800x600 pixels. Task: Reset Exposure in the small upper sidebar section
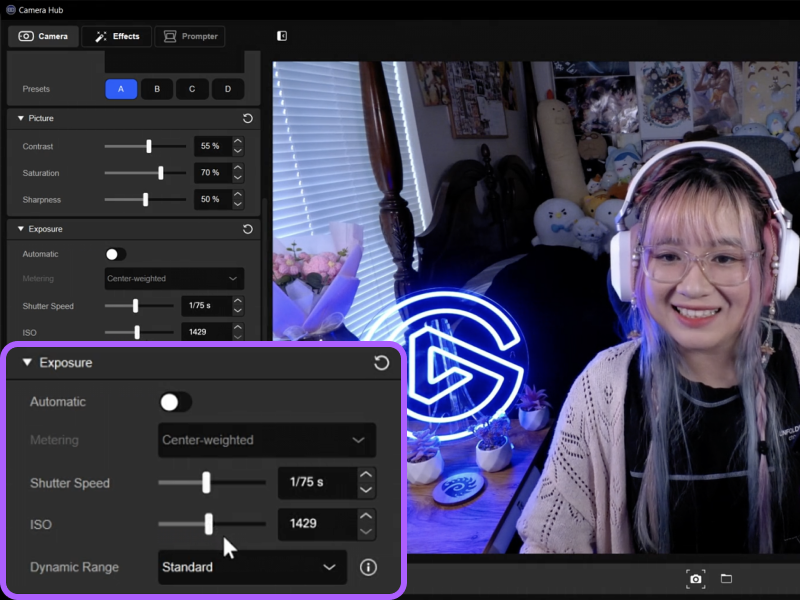(247, 229)
